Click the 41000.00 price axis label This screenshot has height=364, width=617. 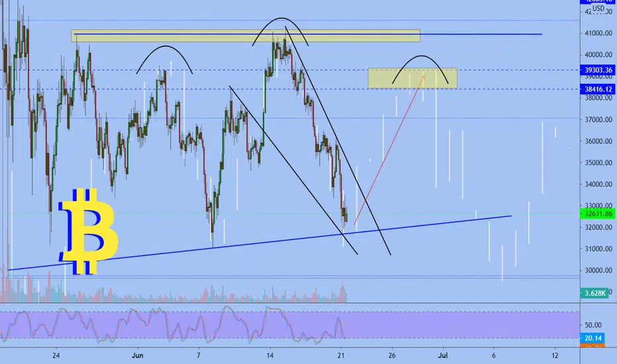click(598, 34)
